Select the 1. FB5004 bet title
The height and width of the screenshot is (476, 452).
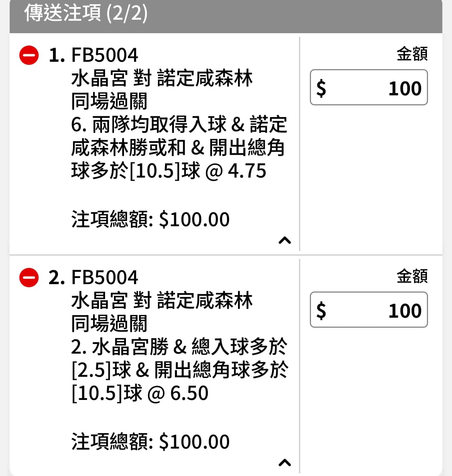(93, 55)
